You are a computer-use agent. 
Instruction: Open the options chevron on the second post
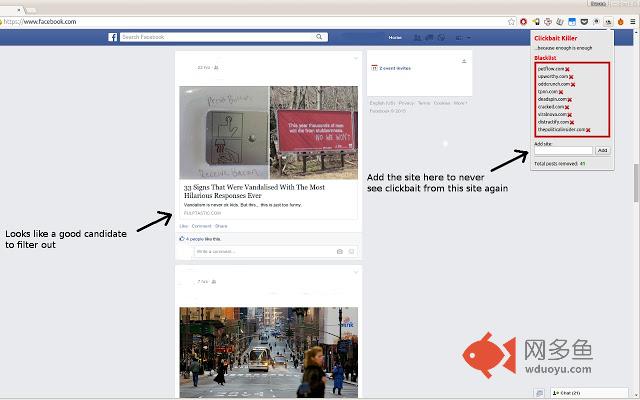(356, 272)
